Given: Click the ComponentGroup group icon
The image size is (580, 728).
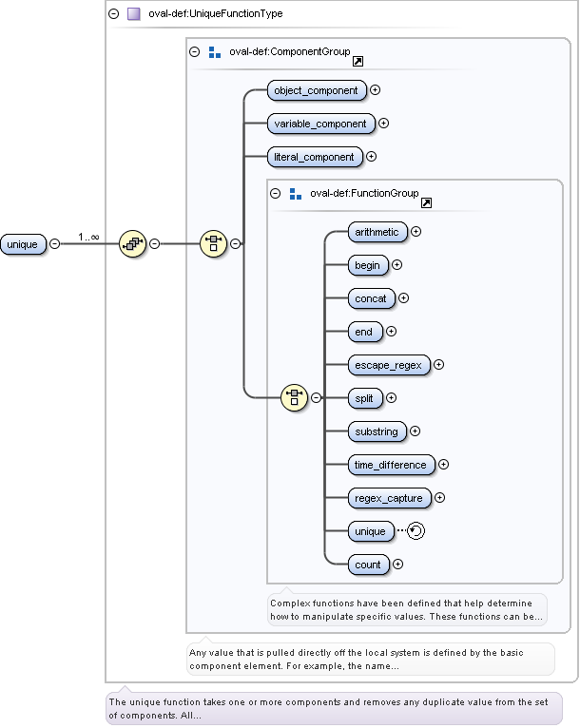Looking at the screenshot, I should click(215, 52).
